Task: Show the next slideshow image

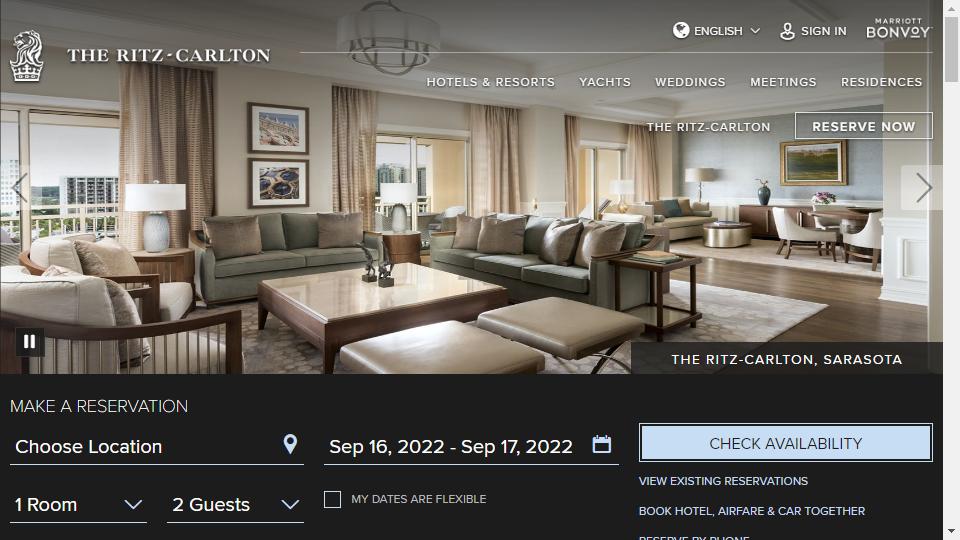Action: point(923,188)
